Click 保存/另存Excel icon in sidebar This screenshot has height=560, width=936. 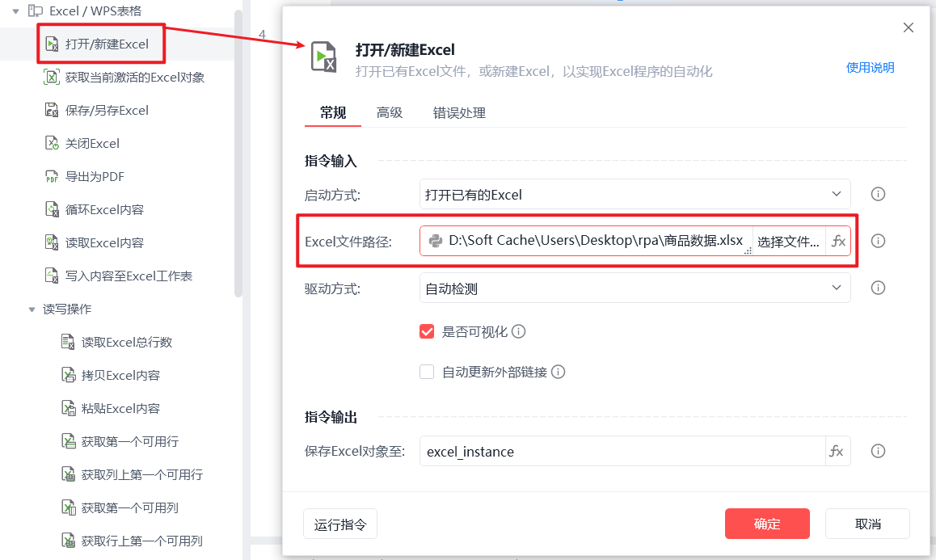click(x=52, y=111)
